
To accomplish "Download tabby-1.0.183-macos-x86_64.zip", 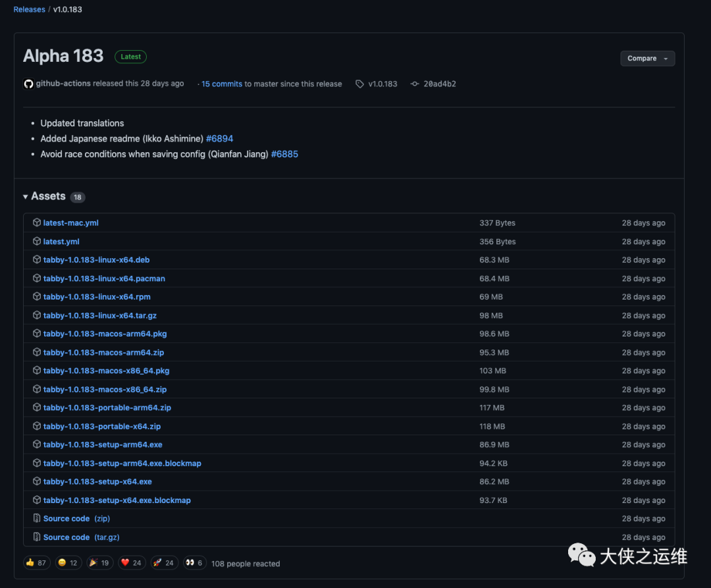I will coord(105,389).
